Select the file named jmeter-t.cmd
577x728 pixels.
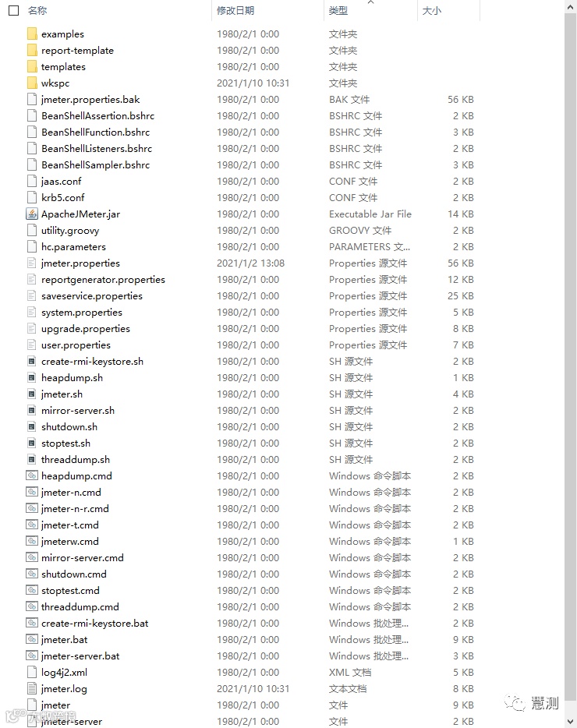[69, 525]
